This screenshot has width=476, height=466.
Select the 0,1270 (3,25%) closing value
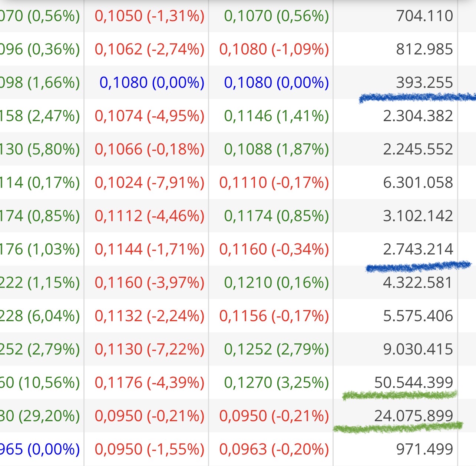(277, 383)
